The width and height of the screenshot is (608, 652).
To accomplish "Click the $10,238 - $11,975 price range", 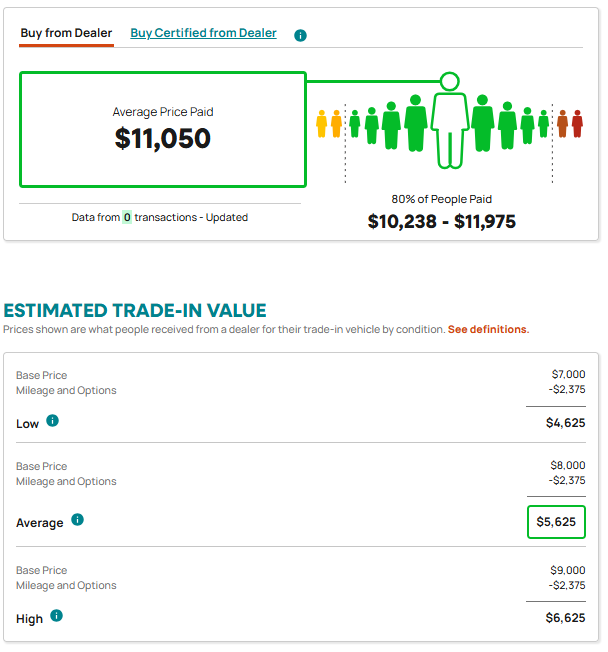I will 441,221.
